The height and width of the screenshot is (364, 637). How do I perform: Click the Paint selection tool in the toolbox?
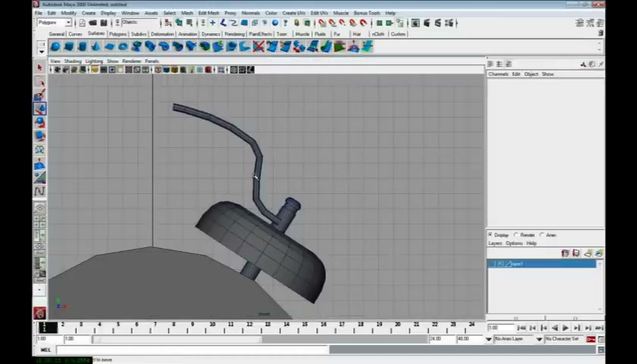39,96
